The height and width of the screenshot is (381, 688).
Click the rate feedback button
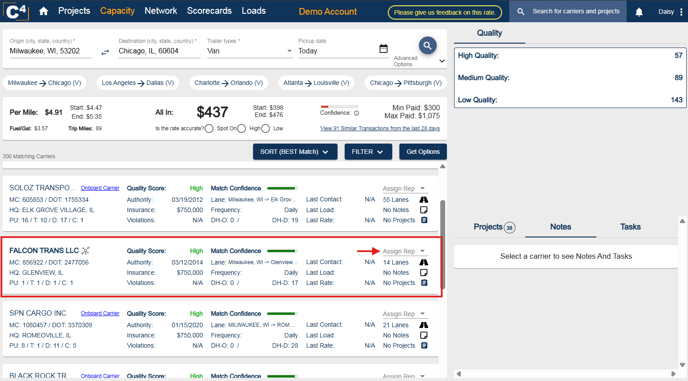[x=444, y=12]
